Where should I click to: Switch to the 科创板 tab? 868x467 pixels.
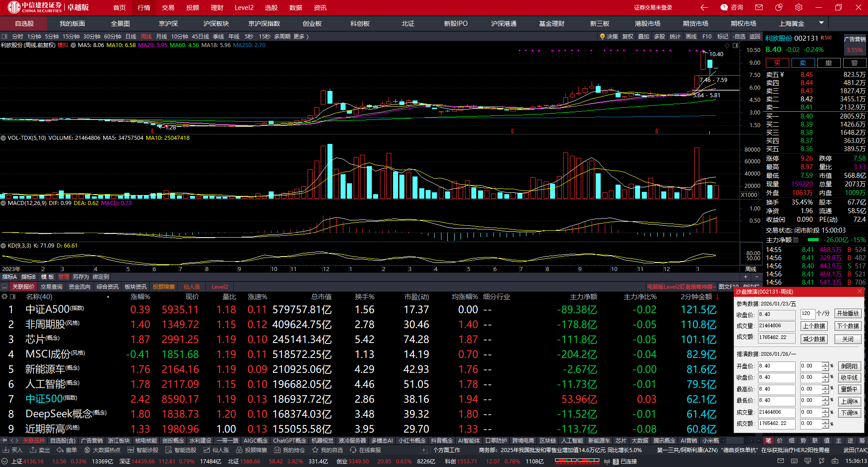pos(360,24)
